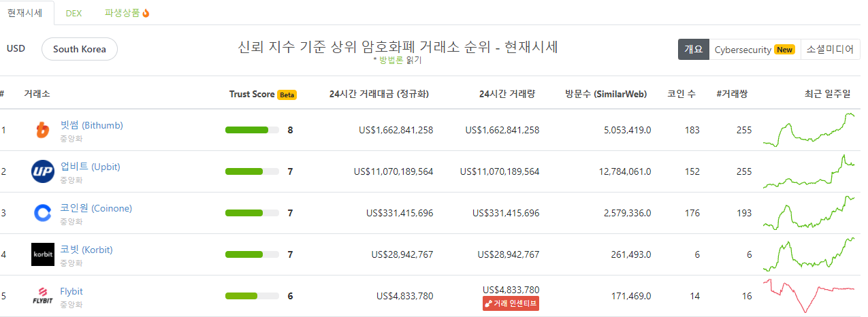
Task: Click Coinone's trust score progress bar
Action: click(252, 213)
